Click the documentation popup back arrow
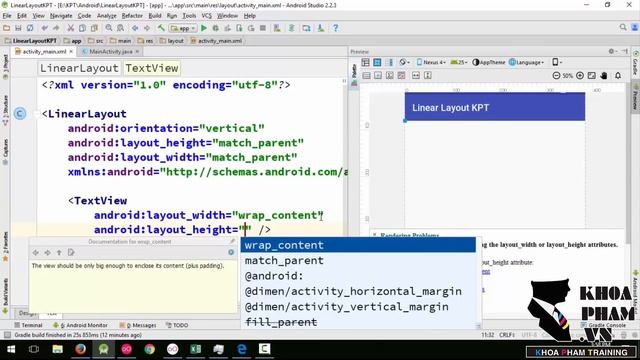This screenshot has height=360, width=640. (36, 253)
